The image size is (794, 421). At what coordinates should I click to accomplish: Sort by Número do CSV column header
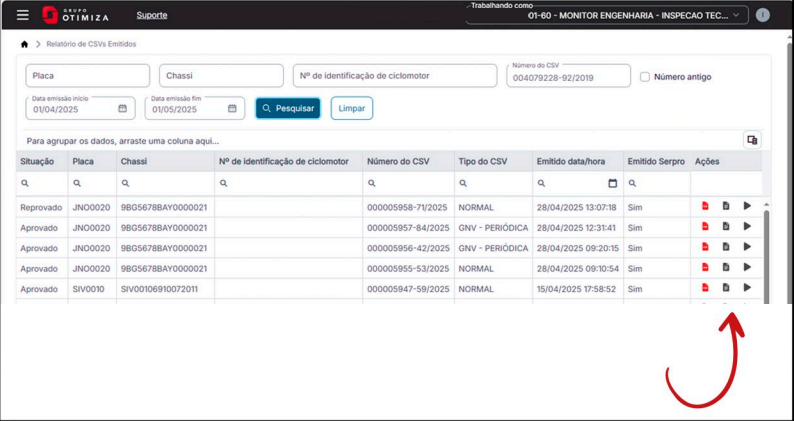pyautogui.click(x=409, y=161)
